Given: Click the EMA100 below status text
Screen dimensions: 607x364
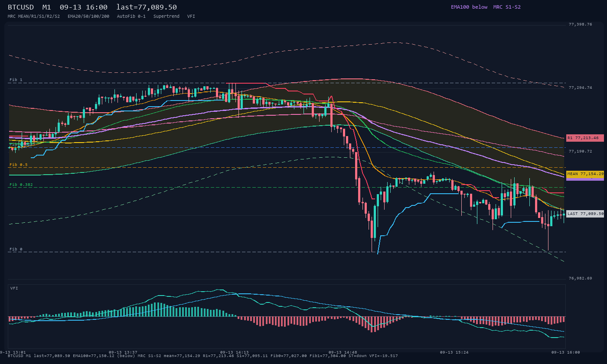Looking at the screenshot, I should click(469, 7).
